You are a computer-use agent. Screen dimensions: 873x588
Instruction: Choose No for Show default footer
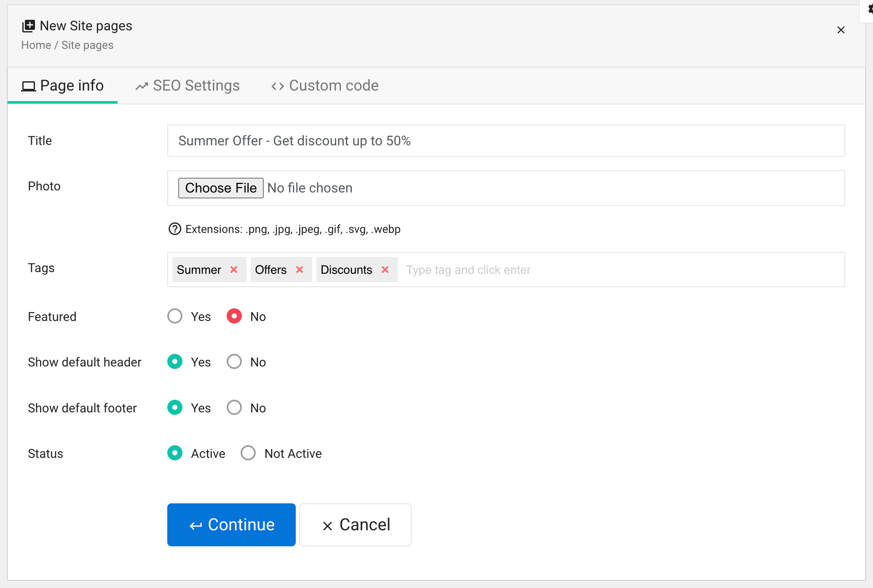click(234, 407)
